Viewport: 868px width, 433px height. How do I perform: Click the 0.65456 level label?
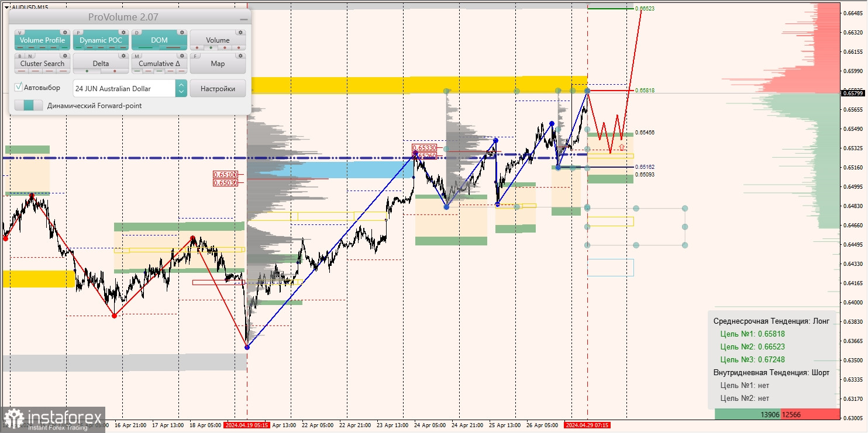[645, 133]
